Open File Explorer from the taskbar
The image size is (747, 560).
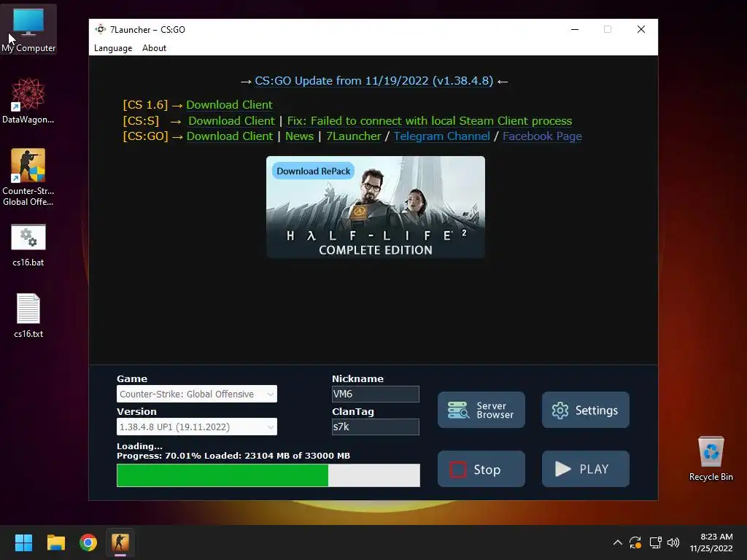pos(55,542)
